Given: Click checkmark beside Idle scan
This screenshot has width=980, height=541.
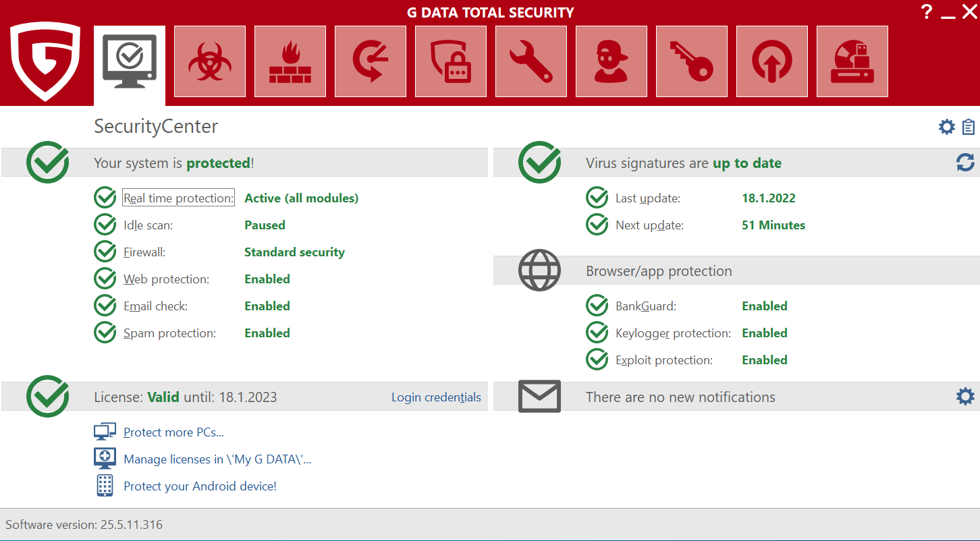Looking at the screenshot, I should (105, 225).
